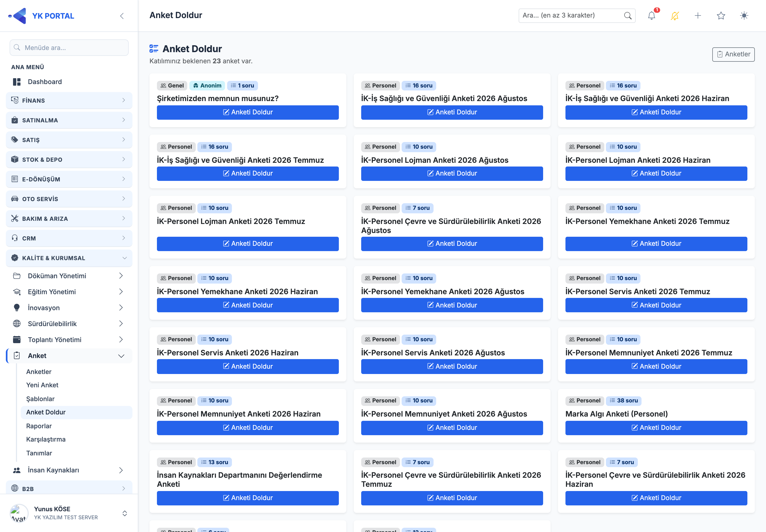766x532 pixels.
Task: Click the Eğitim Yönetimi graduation icon
Action: click(x=17, y=292)
